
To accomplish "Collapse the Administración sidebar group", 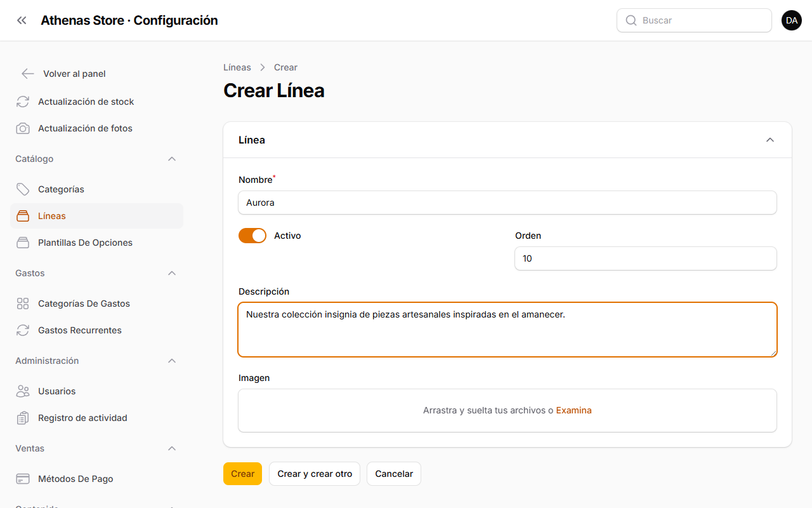I will 172,361.
